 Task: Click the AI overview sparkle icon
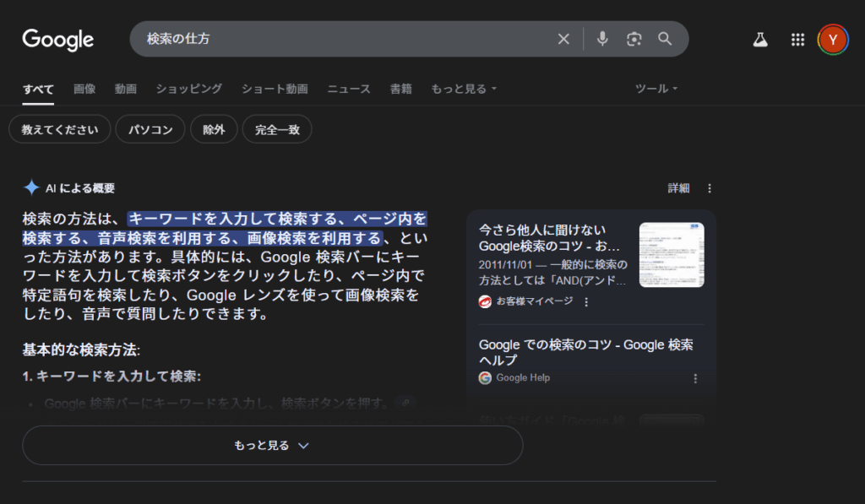(31, 187)
